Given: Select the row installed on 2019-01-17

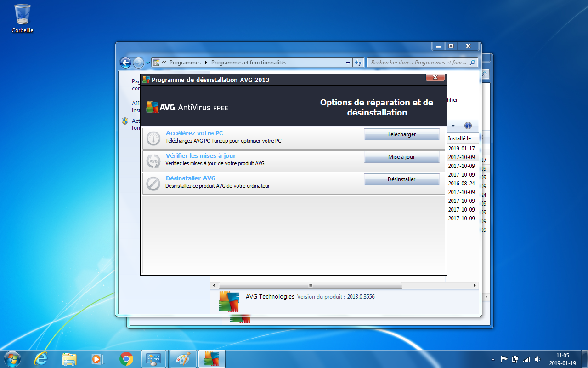Looking at the screenshot, I should pos(462,149).
